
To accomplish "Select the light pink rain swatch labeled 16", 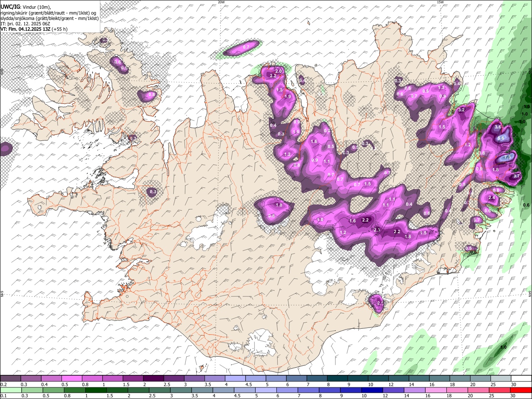I will click(x=435, y=390).
